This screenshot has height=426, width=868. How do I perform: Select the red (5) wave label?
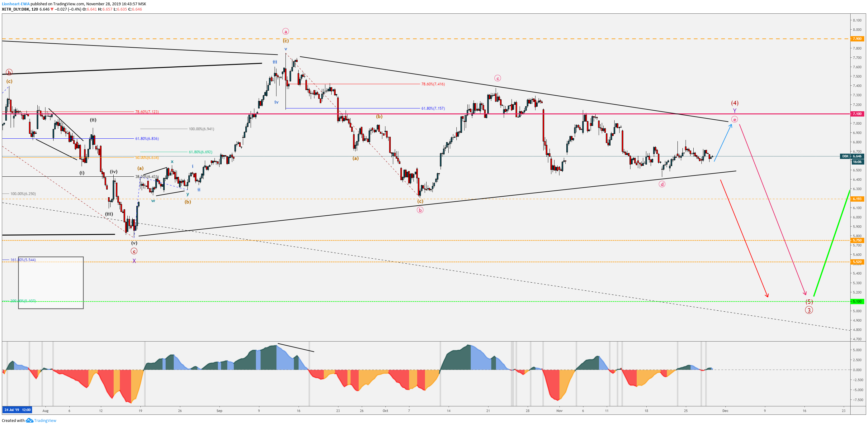click(x=809, y=302)
